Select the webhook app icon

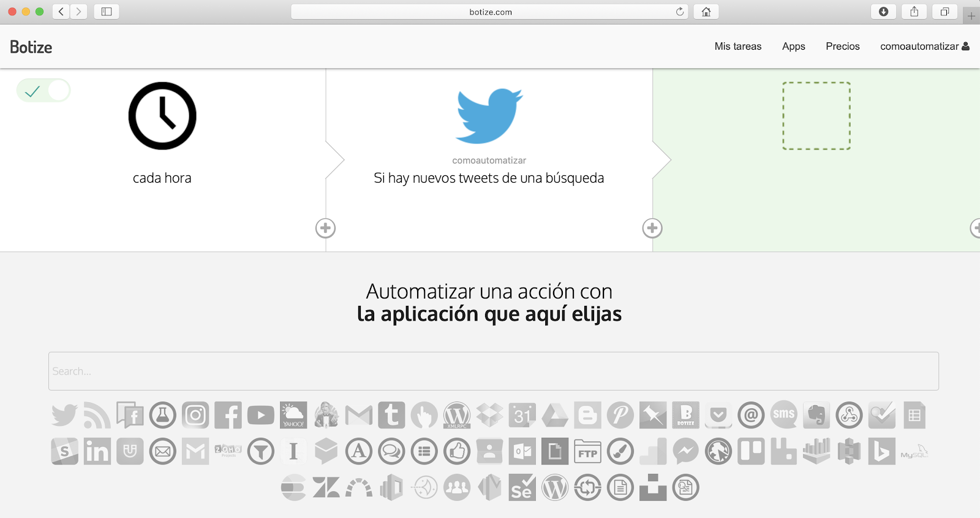(849, 415)
